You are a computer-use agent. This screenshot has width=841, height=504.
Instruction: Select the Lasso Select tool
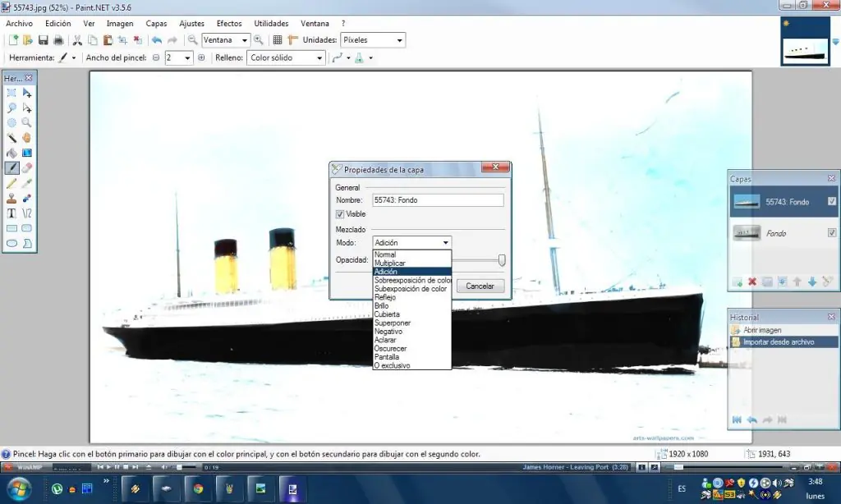(11, 108)
